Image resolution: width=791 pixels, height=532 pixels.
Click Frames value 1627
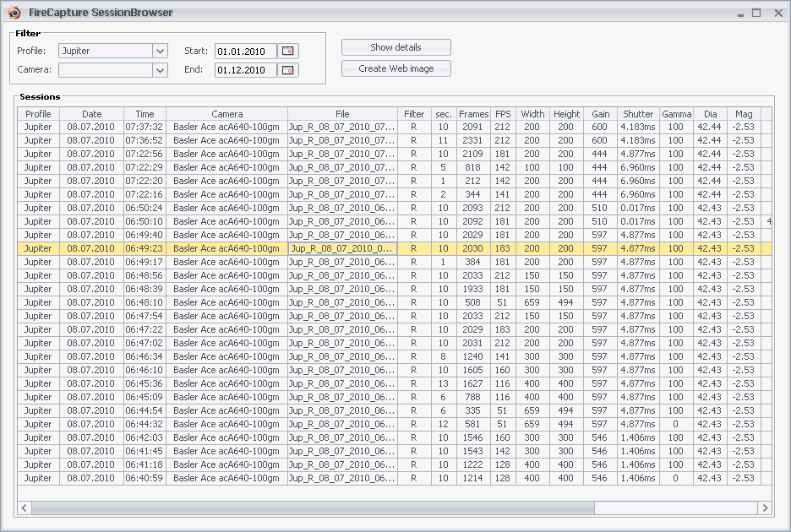pos(472,383)
